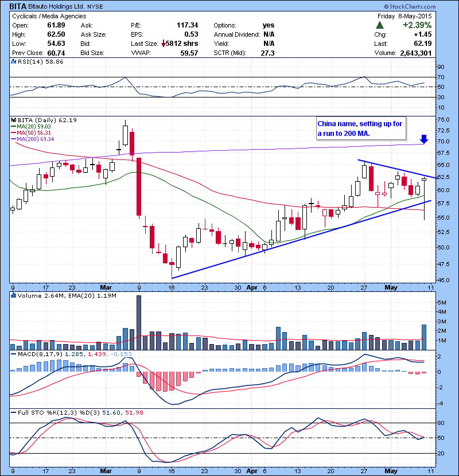Click the Open value 61.89

pos(56,25)
